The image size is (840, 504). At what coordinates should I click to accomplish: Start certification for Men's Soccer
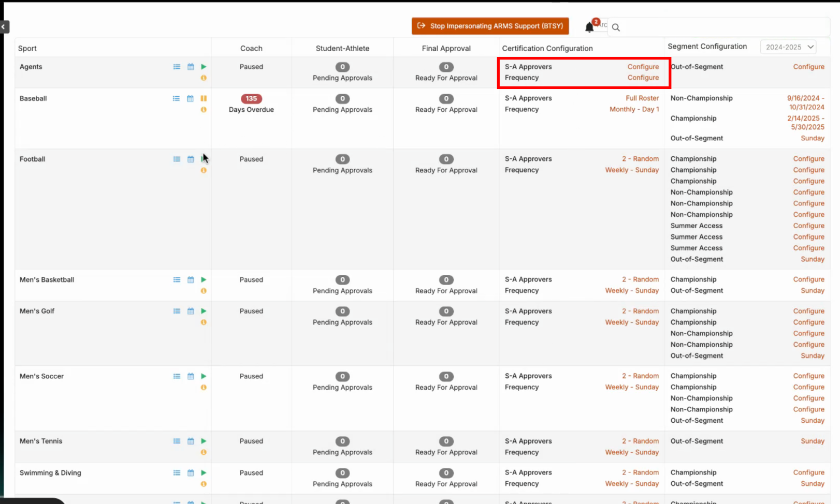click(x=204, y=376)
